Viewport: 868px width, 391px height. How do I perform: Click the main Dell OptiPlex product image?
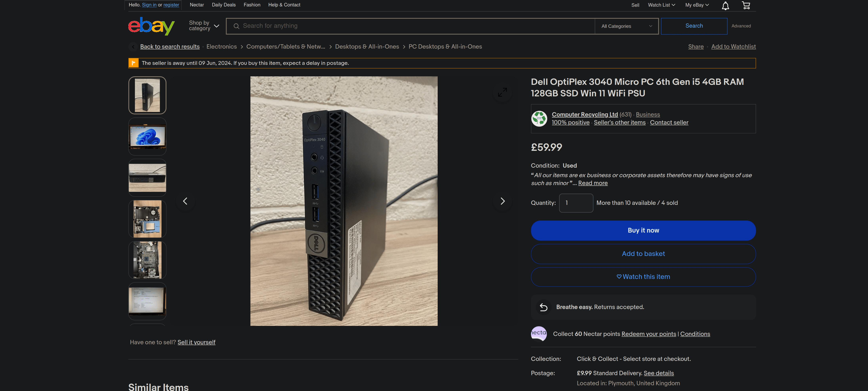344,201
